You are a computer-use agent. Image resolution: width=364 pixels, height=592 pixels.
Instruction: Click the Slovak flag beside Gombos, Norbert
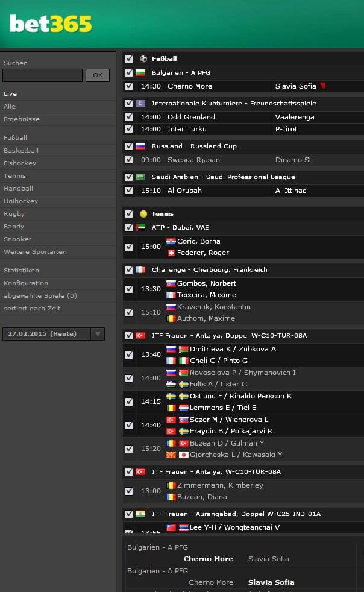[x=171, y=283]
